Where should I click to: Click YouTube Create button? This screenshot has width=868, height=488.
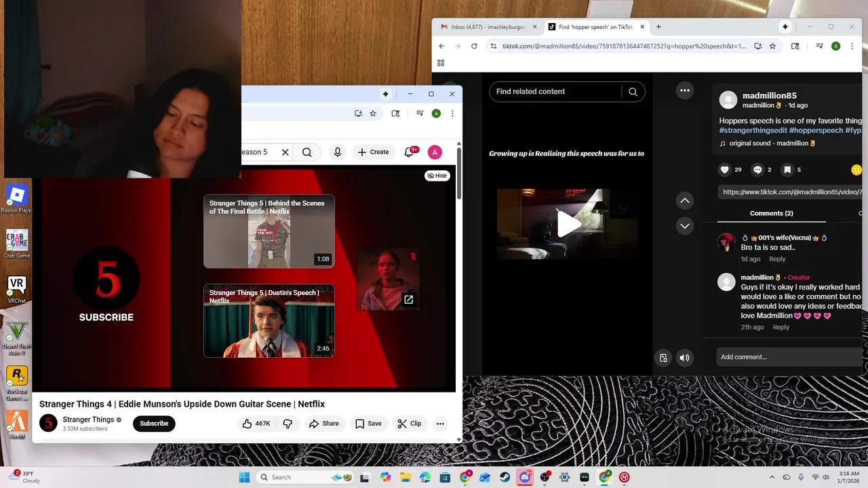[x=373, y=152]
